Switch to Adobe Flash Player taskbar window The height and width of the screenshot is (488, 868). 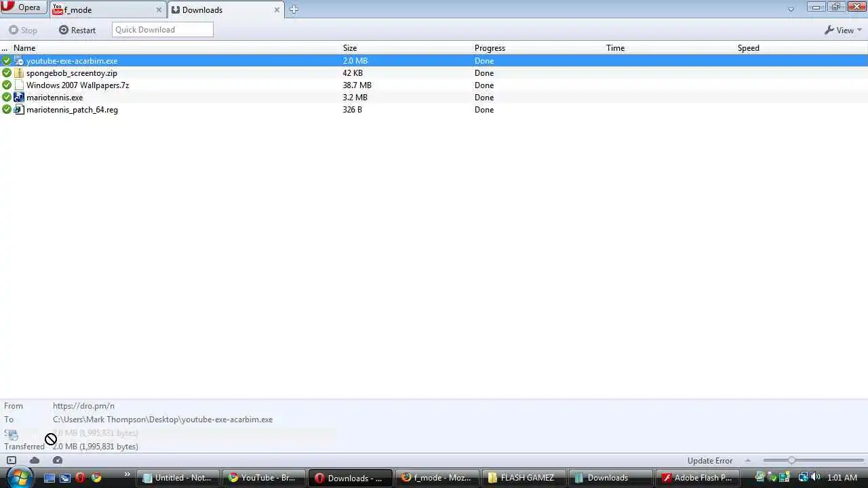pos(696,478)
